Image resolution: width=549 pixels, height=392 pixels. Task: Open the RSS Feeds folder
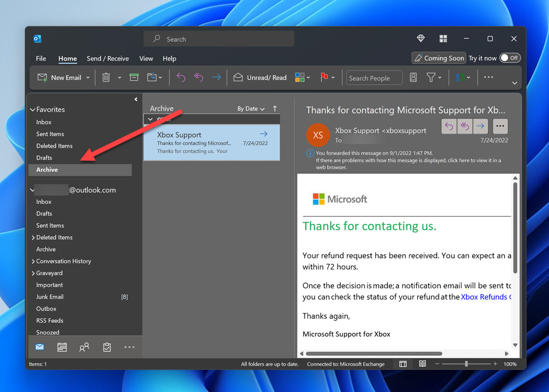[50, 321]
